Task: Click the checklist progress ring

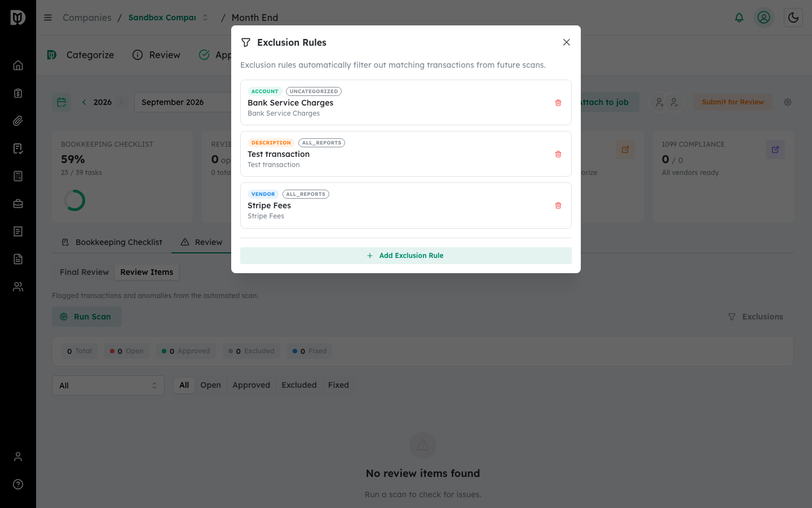Action: click(74, 200)
